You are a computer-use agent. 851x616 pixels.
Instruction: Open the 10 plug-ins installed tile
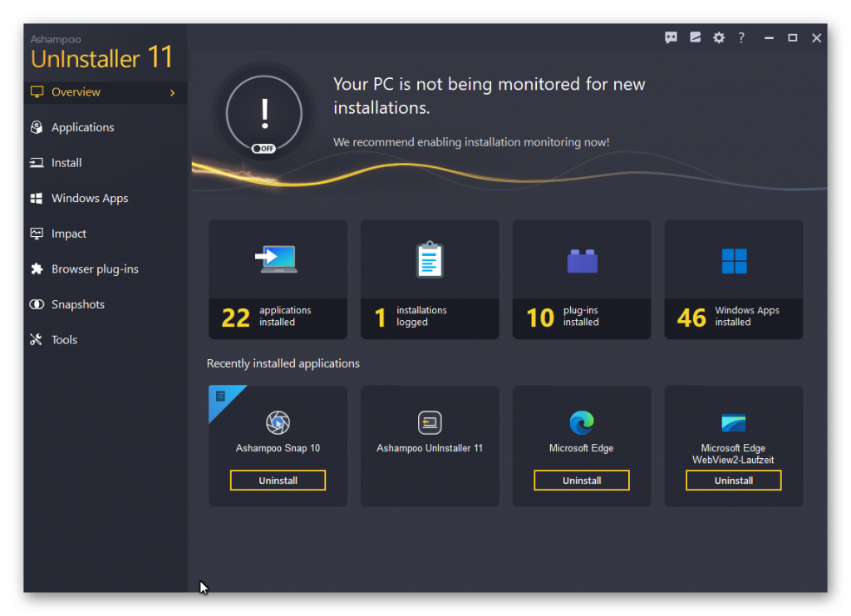tap(582, 279)
